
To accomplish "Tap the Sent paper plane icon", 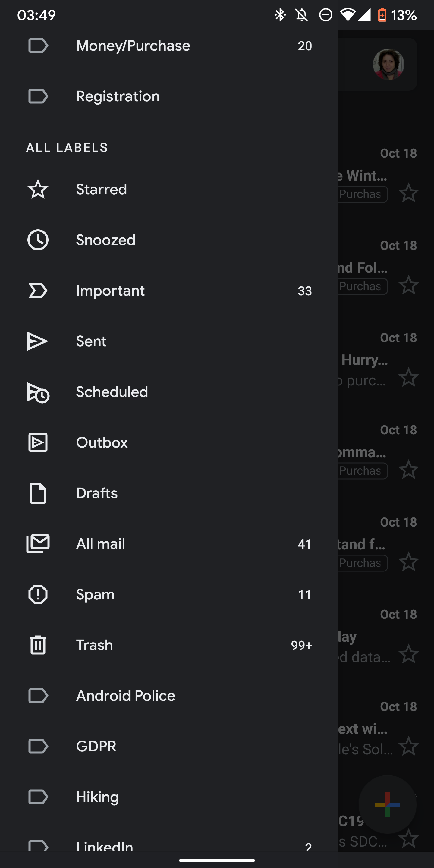I will [x=38, y=341].
